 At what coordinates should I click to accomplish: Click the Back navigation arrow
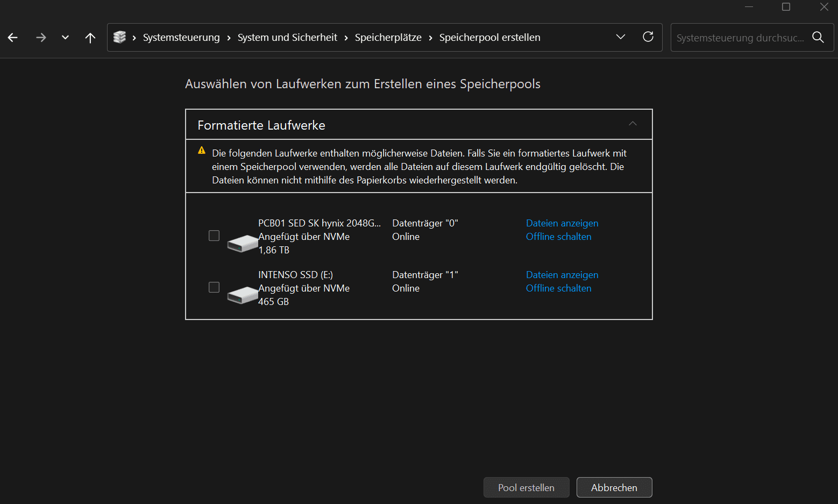coord(13,38)
